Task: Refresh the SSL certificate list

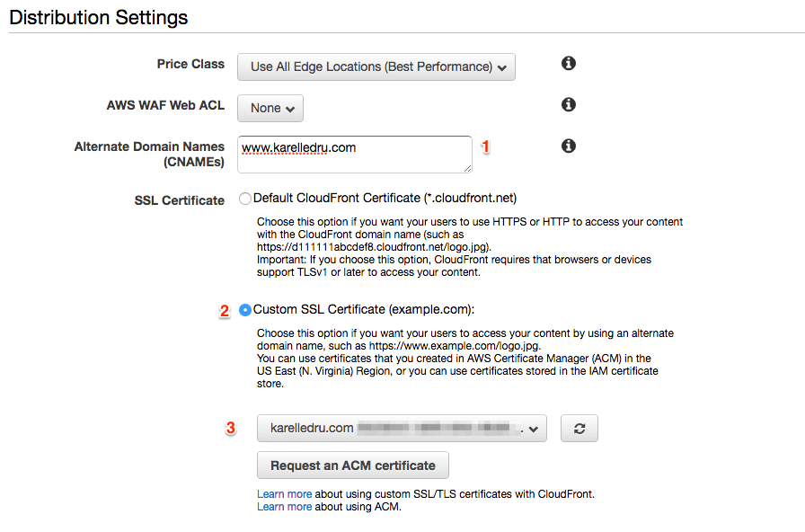Action: click(579, 429)
